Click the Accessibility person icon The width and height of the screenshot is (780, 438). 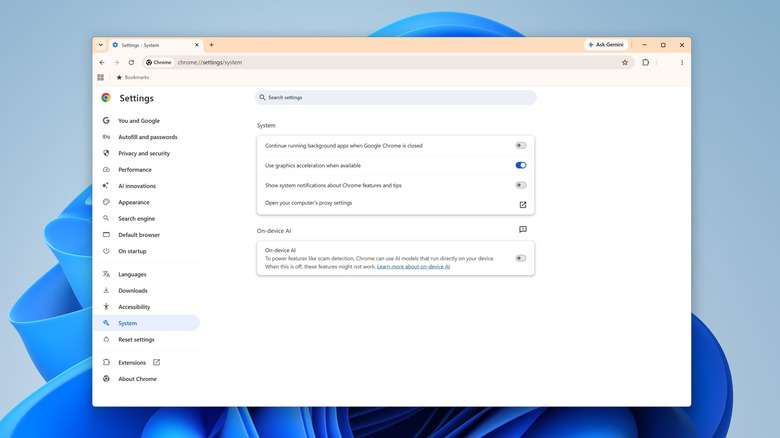pyautogui.click(x=106, y=307)
